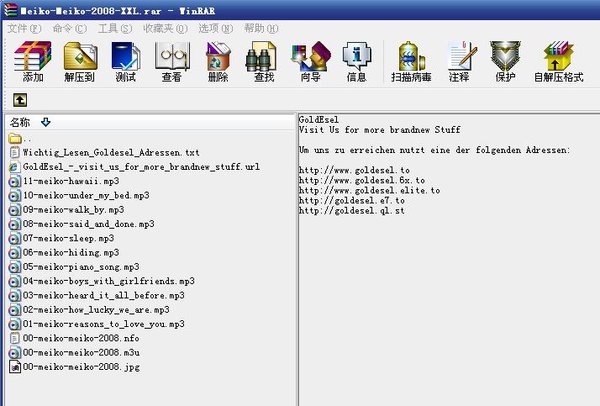The image size is (600, 406).
Task: Open the 收藏夹(O) menu
Action: point(165,29)
